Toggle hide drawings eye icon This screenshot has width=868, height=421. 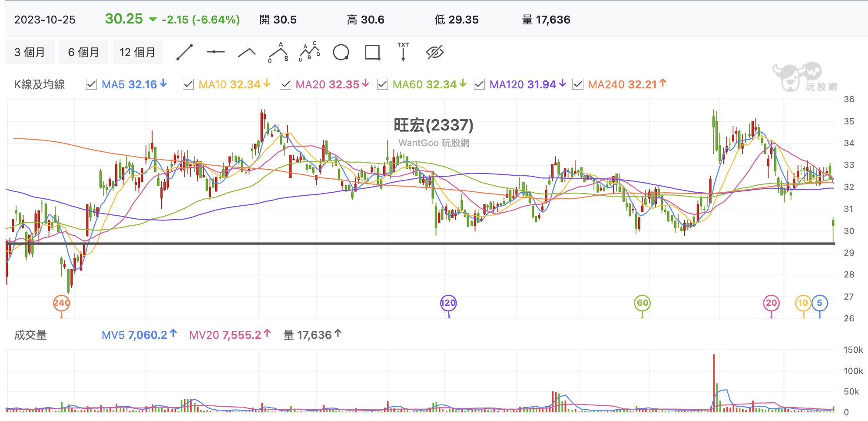[x=435, y=52]
